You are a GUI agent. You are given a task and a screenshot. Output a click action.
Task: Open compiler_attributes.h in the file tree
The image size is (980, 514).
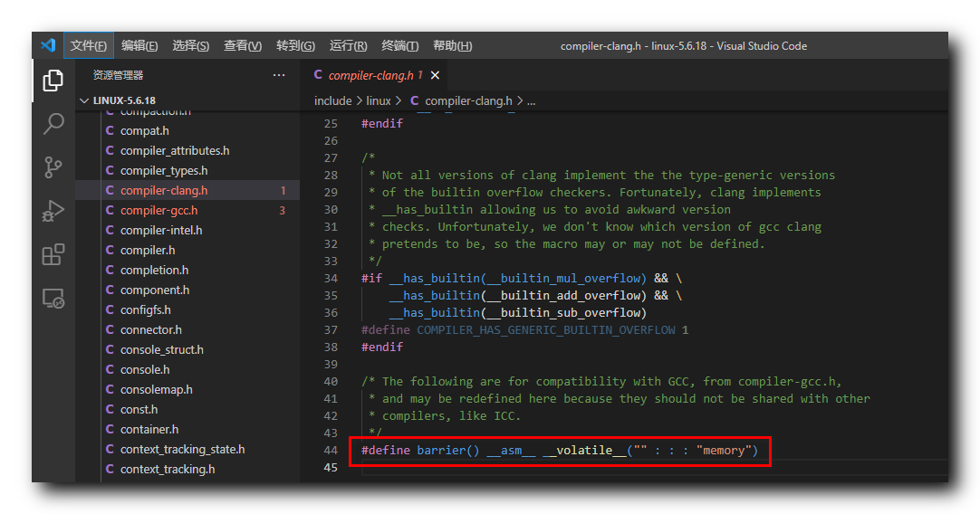[175, 150]
